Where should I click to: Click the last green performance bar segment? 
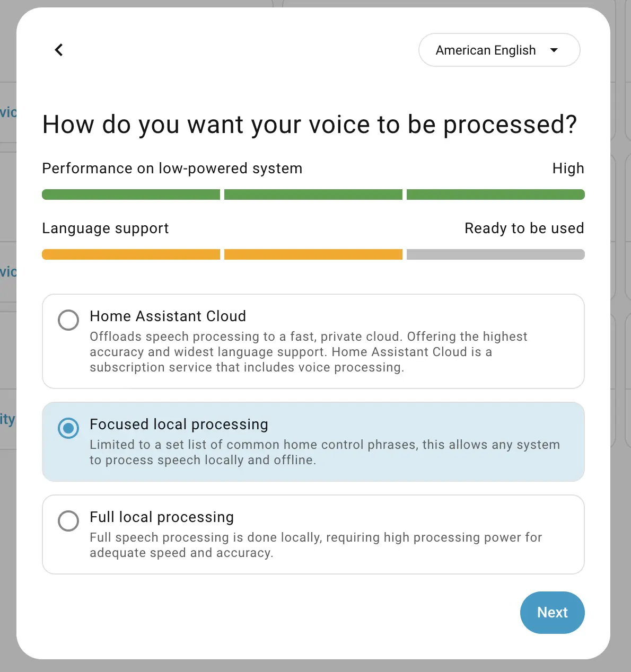[x=495, y=194]
